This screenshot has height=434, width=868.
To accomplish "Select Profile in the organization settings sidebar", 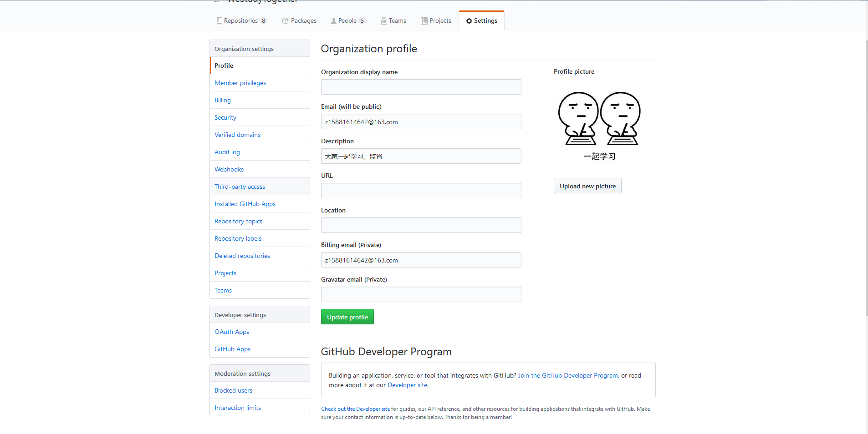I will click(260, 66).
